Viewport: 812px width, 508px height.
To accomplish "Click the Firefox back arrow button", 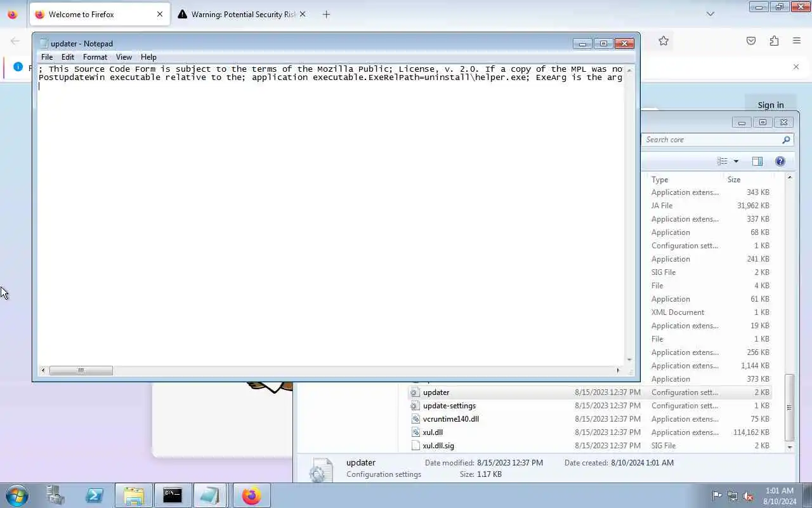I will (x=15, y=41).
